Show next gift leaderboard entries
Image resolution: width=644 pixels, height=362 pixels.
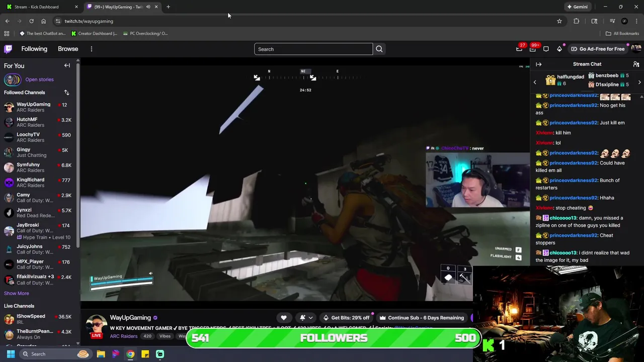[x=639, y=82]
